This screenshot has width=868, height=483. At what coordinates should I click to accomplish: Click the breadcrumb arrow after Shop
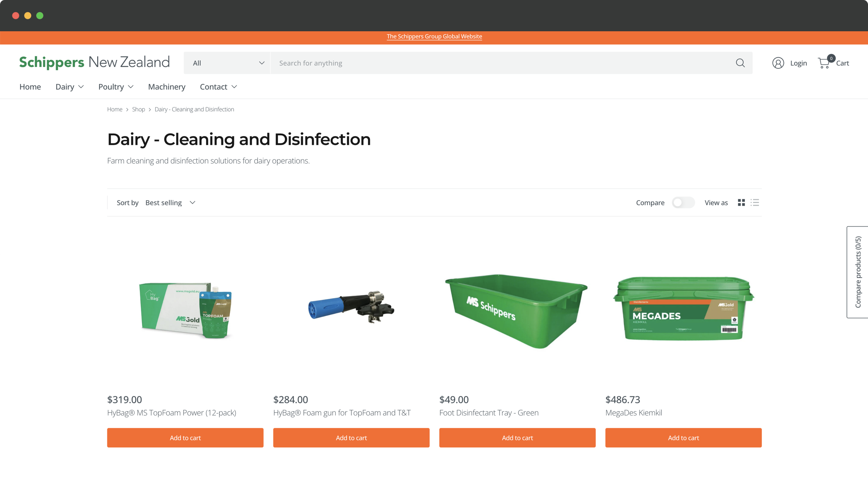pos(150,110)
